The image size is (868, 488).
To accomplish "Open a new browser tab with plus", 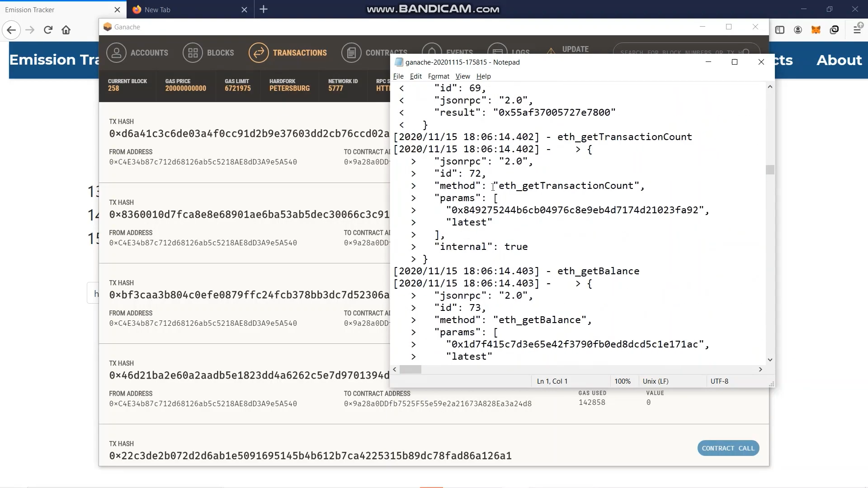I will (264, 9).
